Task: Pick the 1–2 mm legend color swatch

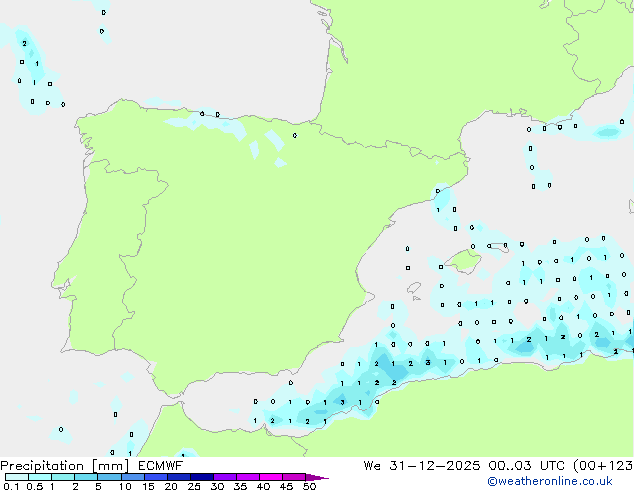Action: point(63,477)
